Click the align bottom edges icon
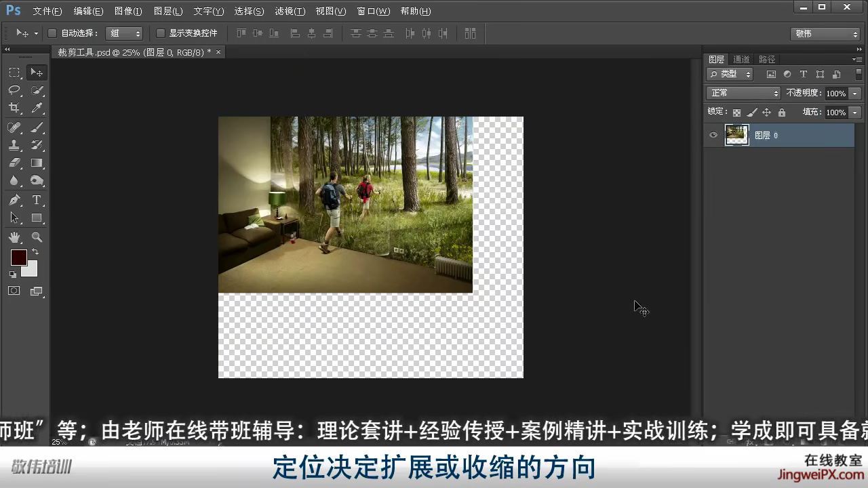The image size is (868, 488). click(x=274, y=33)
